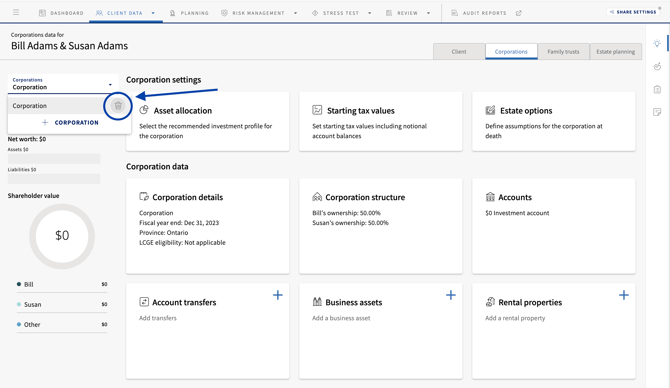
Task: Click the Risk Management shield icon
Action: coord(224,13)
